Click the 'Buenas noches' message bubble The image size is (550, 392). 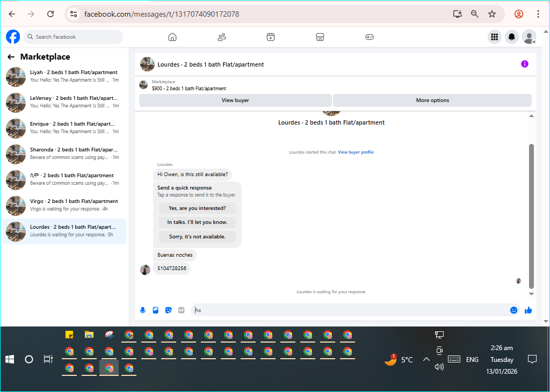point(175,255)
